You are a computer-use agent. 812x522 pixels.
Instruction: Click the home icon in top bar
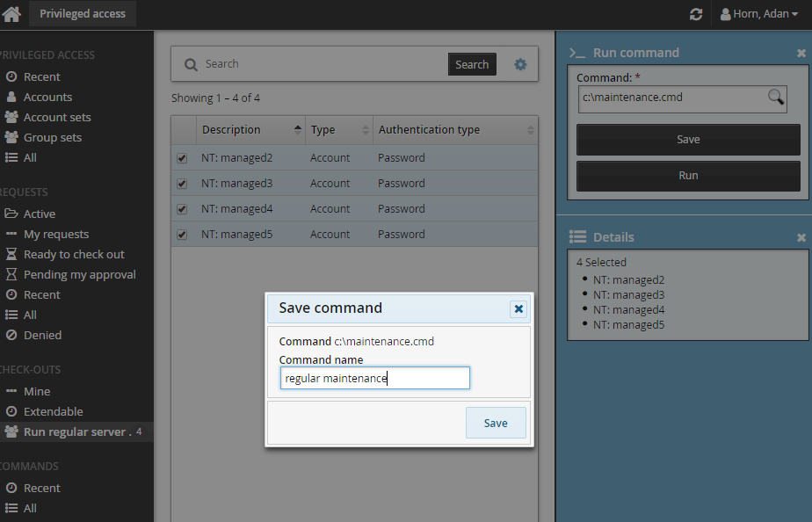(11, 14)
